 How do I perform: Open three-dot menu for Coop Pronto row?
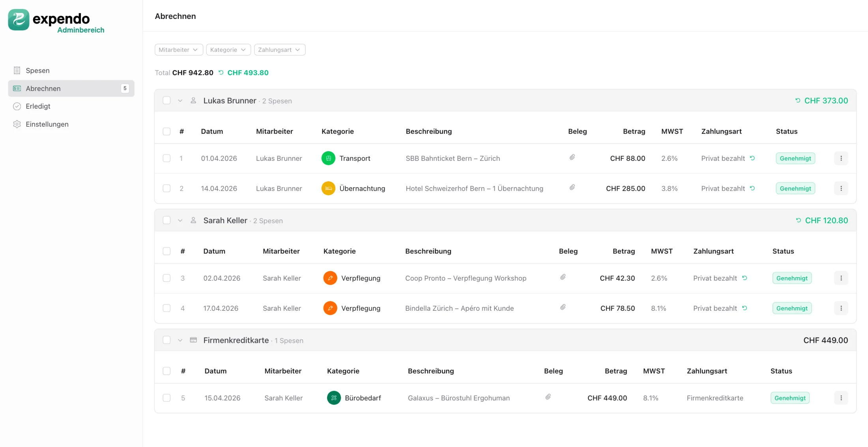click(841, 278)
